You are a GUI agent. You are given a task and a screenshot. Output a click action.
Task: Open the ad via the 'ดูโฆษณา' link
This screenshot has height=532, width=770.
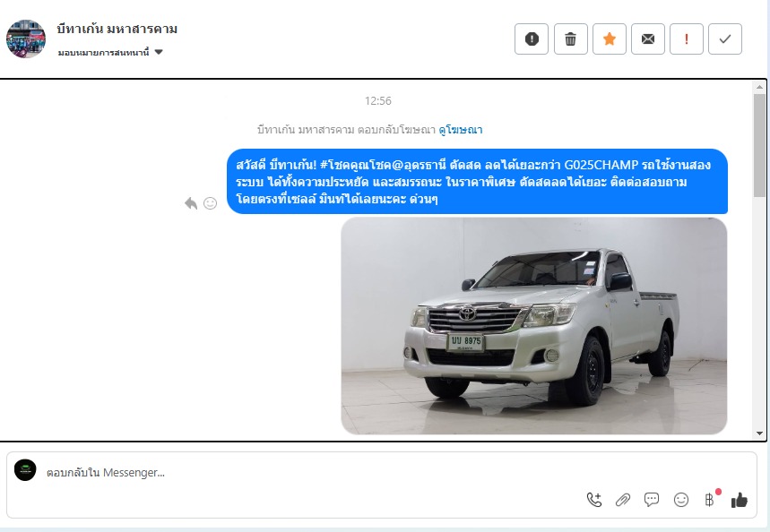[x=460, y=130]
